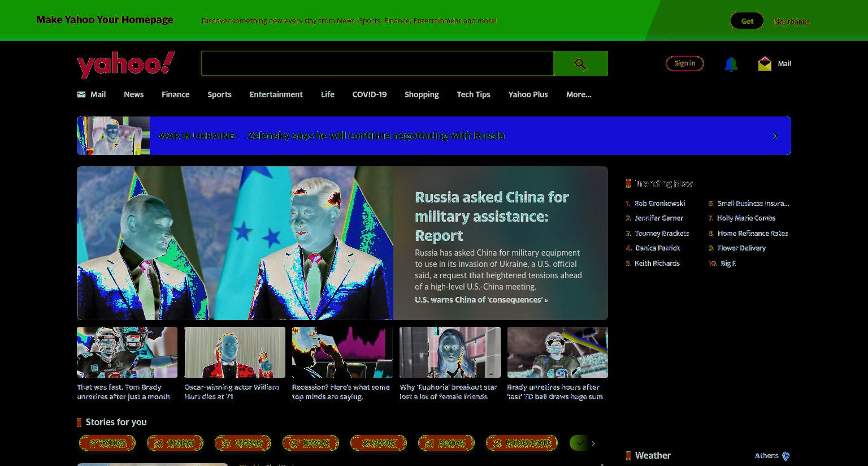Toggle the Entertainment topic chip
This screenshot has height=466, width=868.
(522, 443)
